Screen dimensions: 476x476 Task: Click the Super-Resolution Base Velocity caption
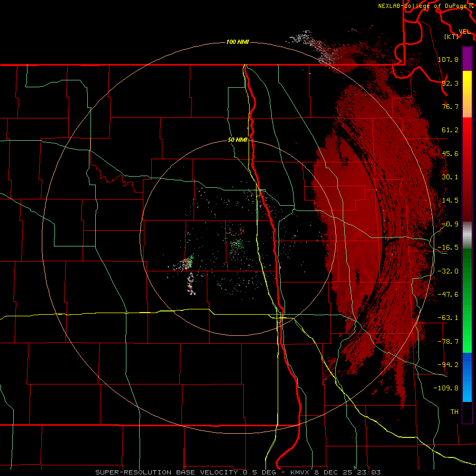pyautogui.click(x=238, y=472)
